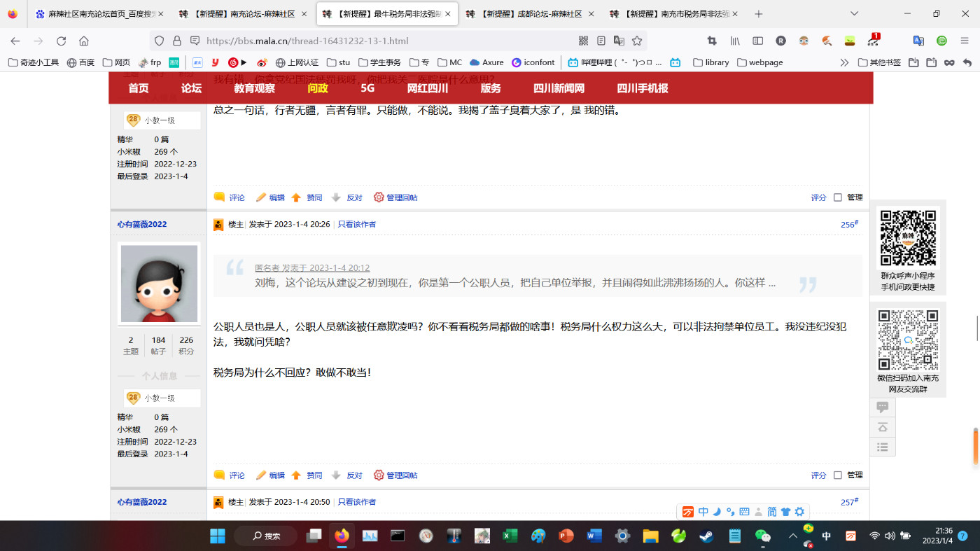
Task: Open the thread list icon in right sidebar
Action: click(x=882, y=447)
